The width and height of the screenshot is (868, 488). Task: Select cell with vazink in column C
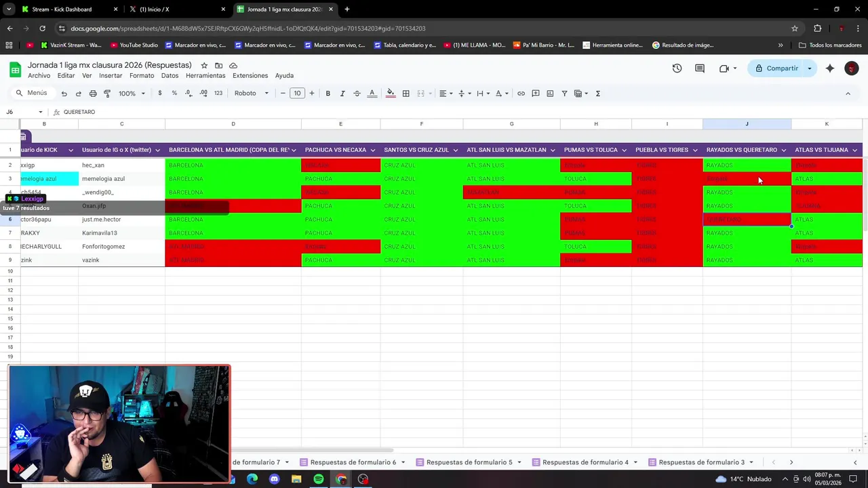point(121,260)
